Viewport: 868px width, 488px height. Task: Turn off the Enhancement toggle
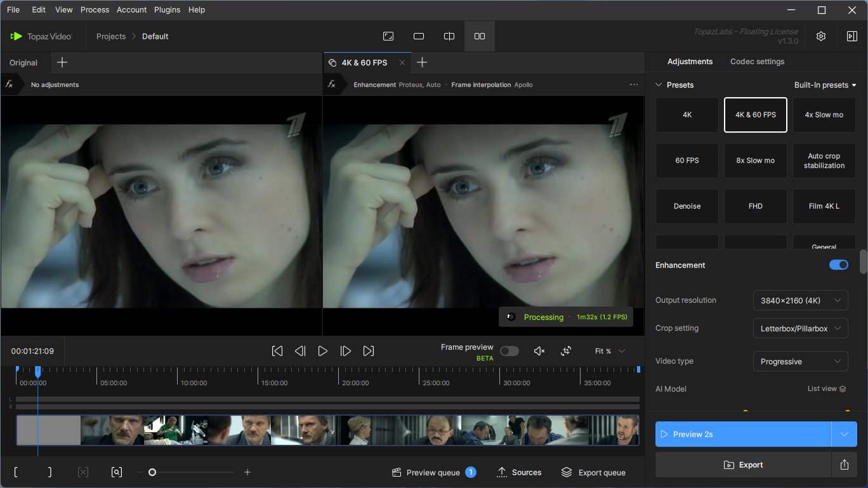838,265
